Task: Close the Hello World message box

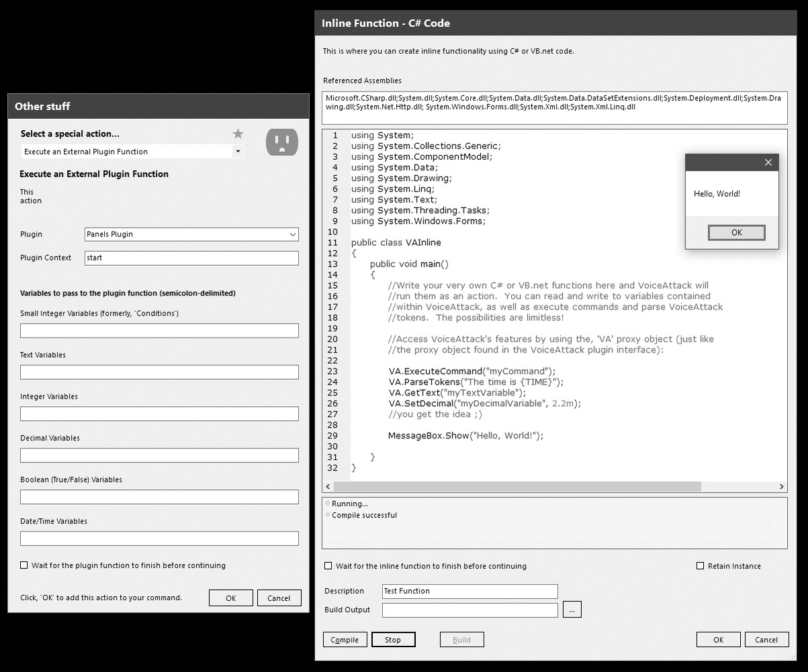Action: point(768,162)
